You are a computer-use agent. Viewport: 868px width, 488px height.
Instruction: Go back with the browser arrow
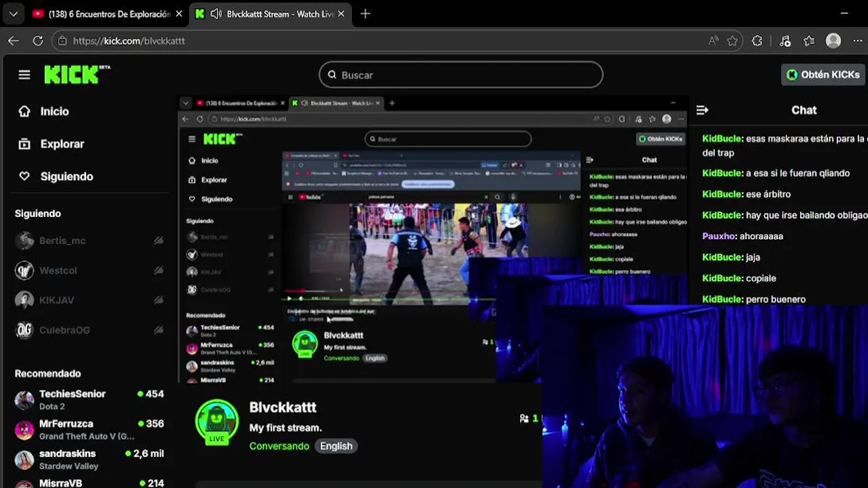(x=14, y=41)
